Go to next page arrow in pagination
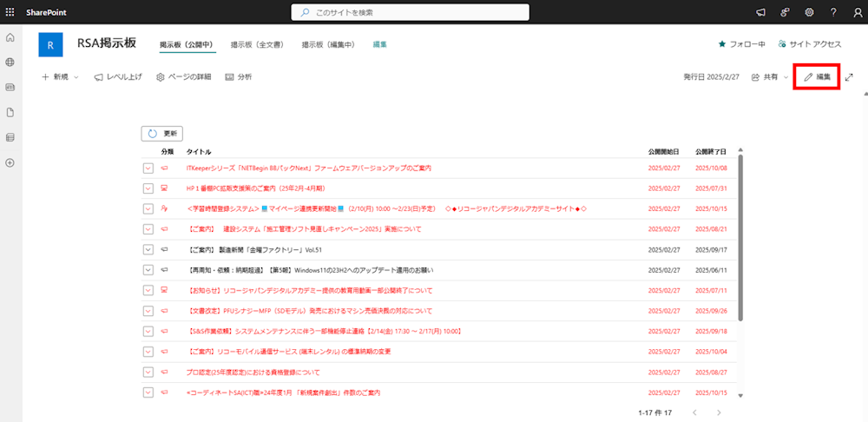Screen dimensions: 868x422 point(719,412)
